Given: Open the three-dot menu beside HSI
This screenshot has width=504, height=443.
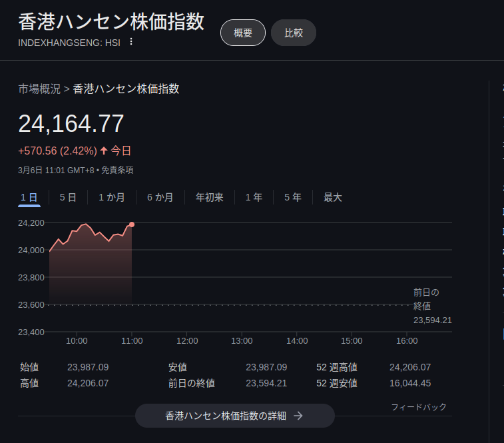Looking at the screenshot, I should [x=131, y=42].
